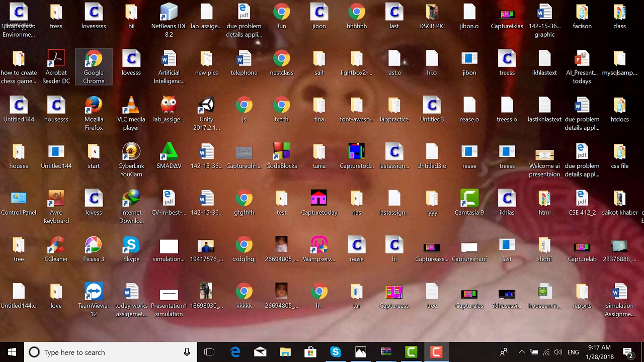The height and width of the screenshot is (362, 644).
Task: Select the telephone Word document
Action: (x=244, y=63)
